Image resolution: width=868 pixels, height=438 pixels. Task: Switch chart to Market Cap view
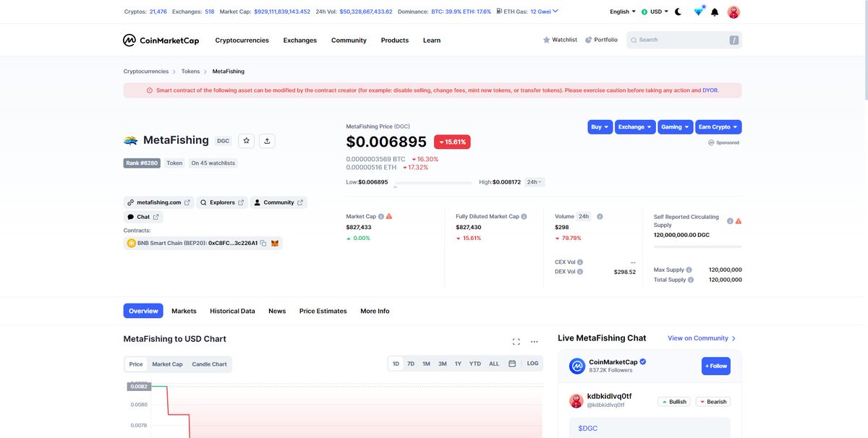tap(167, 364)
